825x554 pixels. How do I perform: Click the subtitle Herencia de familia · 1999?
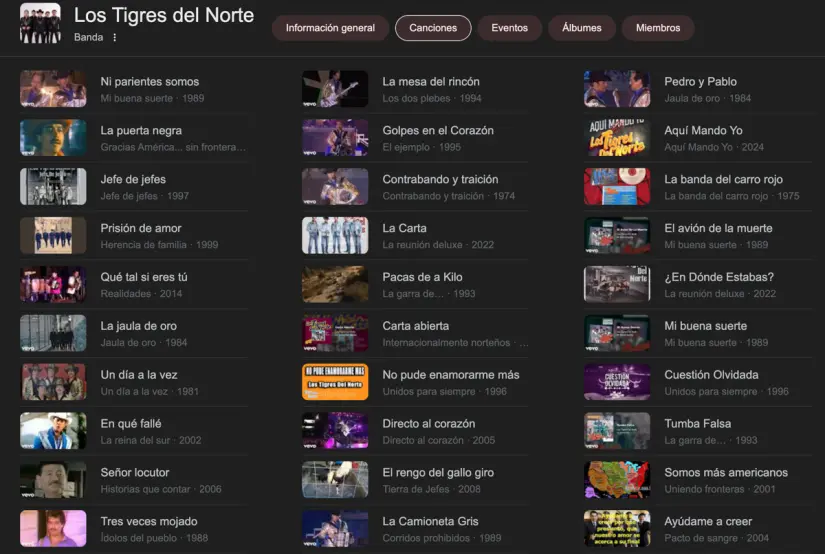(159, 245)
